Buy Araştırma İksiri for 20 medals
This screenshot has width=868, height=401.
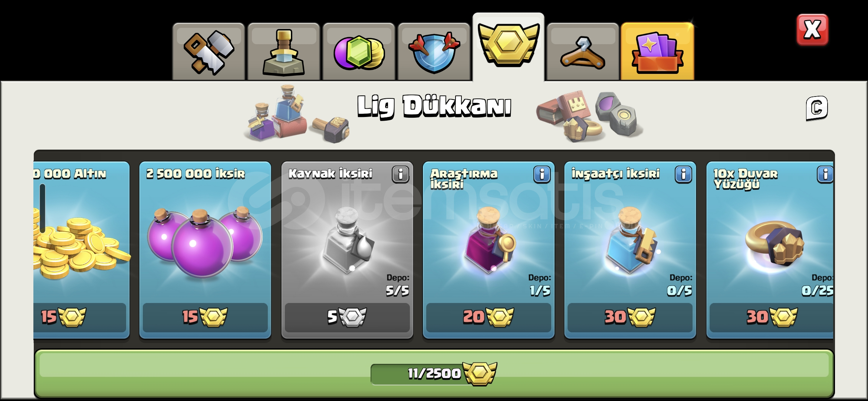click(489, 317)
